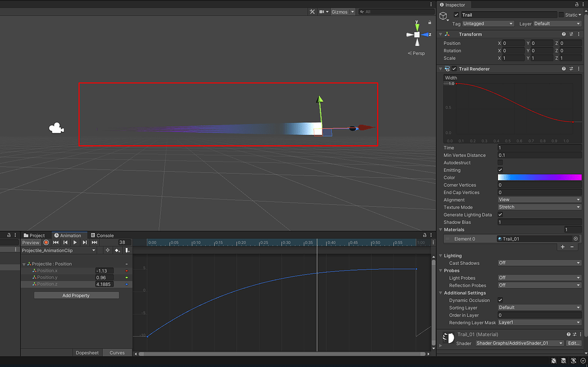The image size is (588, 367).
Task: Click the Position.x value field showing -1.13
Action: pos(103,271)
